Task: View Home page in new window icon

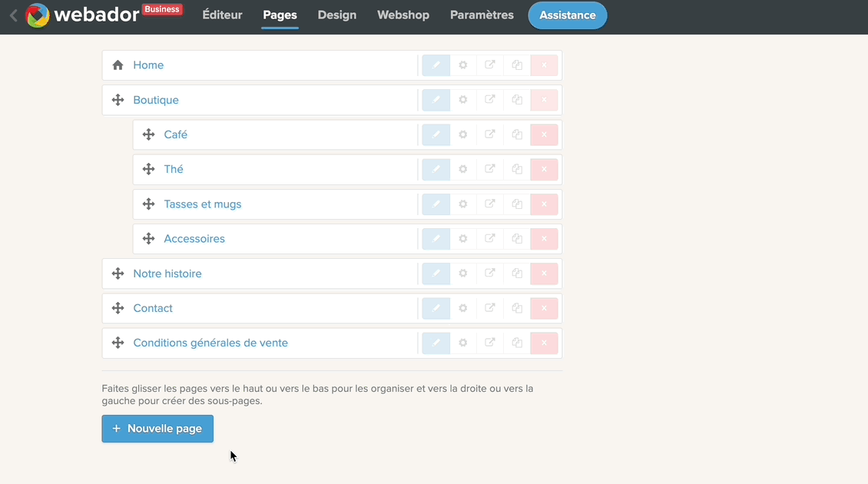Action: click(x=490, y=65)
